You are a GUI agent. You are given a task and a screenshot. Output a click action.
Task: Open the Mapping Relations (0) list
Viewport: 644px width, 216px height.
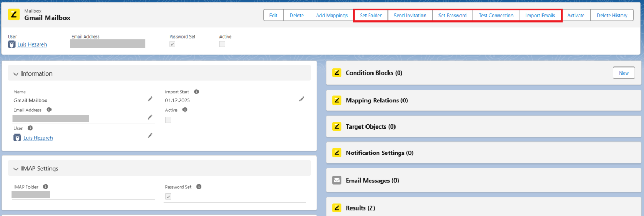click(377, 100)
